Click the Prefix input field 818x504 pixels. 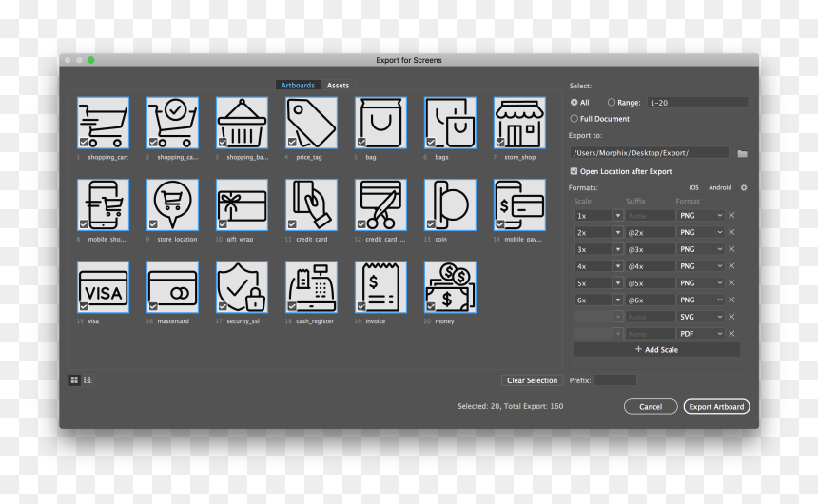tap(615, 380)
